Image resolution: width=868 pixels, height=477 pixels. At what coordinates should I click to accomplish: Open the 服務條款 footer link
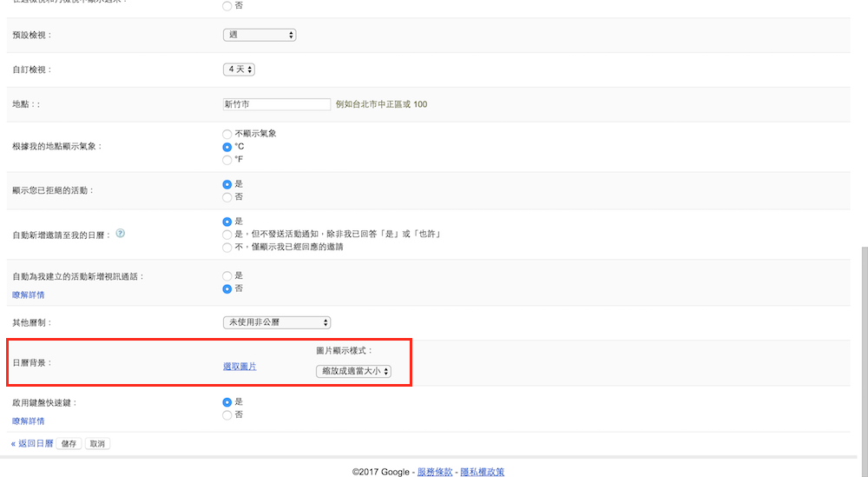[x=435, y=472]
